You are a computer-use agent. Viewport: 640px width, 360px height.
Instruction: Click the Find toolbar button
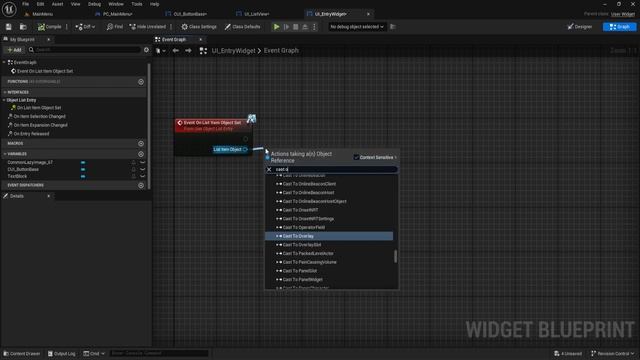pyautogui.click(x=115, y=27)
